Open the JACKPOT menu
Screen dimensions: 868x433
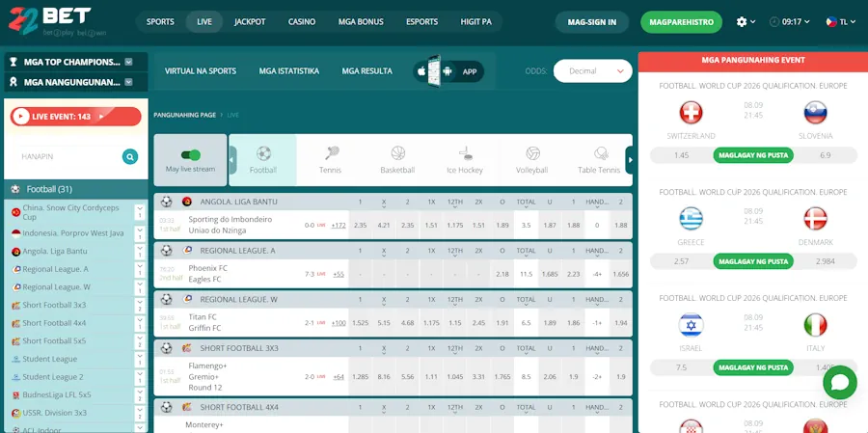pyautogui.click(x=250, y=22)
